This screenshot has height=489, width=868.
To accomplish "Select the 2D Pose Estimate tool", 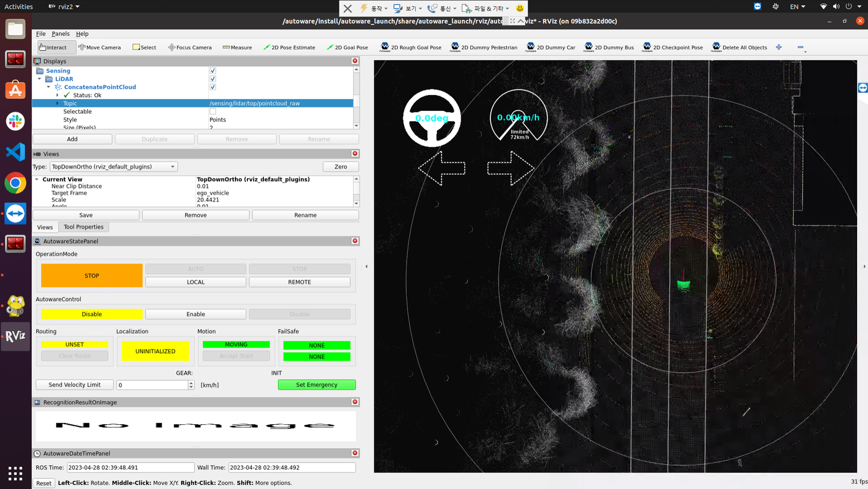I will (x=289, y=47).
